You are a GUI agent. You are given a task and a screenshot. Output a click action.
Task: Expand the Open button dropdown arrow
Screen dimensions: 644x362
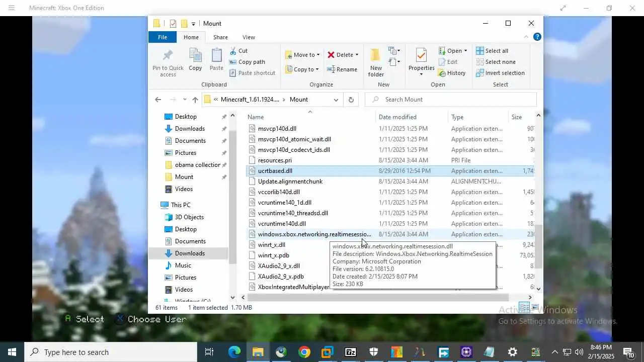tap(465, 51)
